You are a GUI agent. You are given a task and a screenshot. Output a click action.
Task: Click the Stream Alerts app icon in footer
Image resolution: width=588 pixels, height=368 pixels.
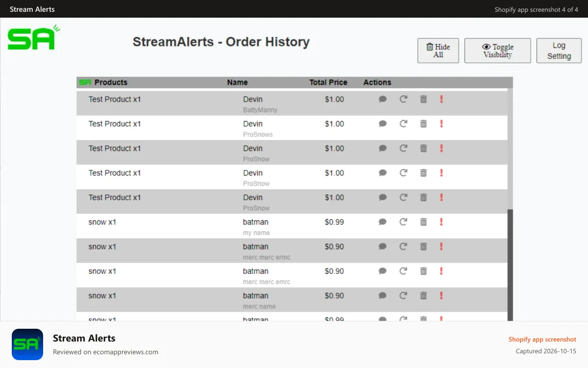point(27,344)
